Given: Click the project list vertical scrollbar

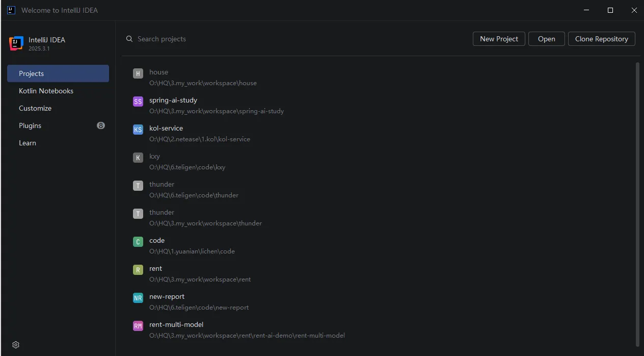Looking at the screenshot, I should 637,204.
